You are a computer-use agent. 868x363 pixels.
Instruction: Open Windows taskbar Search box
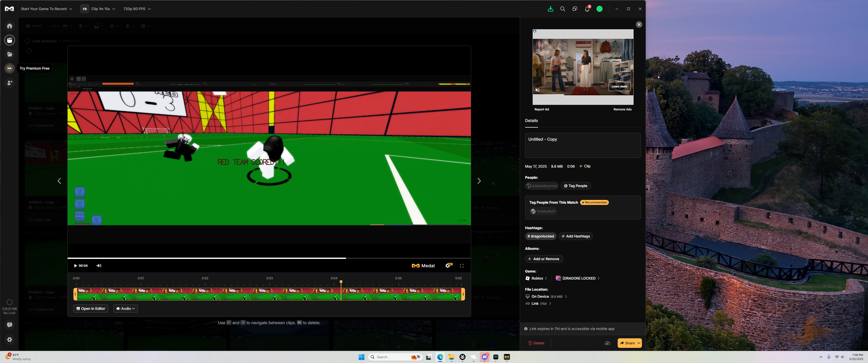[395, 357]
